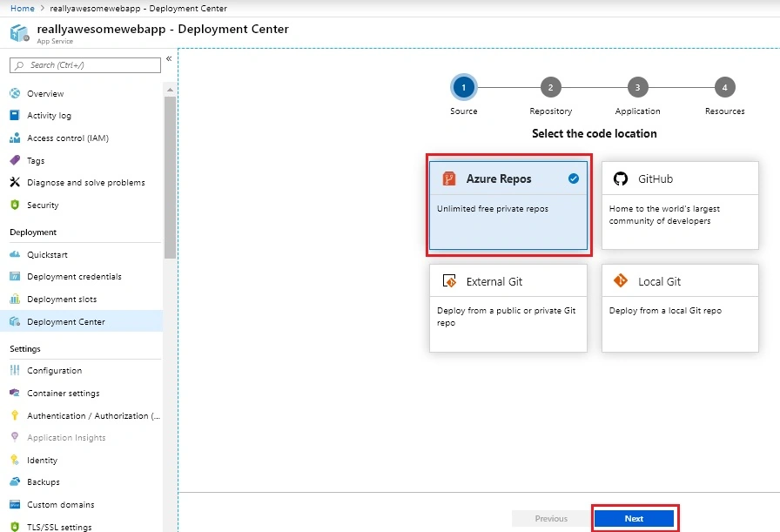This screenshot has height=532, width=780.
Task: Click the Azure Repos logo icon
Action: [x=449, y=178]
